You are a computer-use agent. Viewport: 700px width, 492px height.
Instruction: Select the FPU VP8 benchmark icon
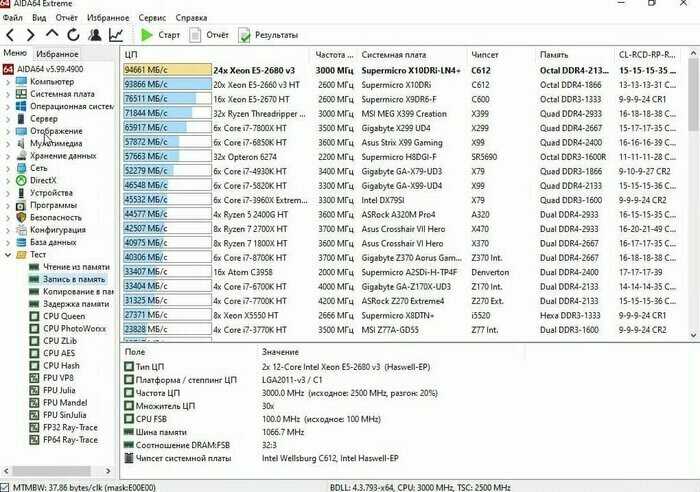point(34,378)
